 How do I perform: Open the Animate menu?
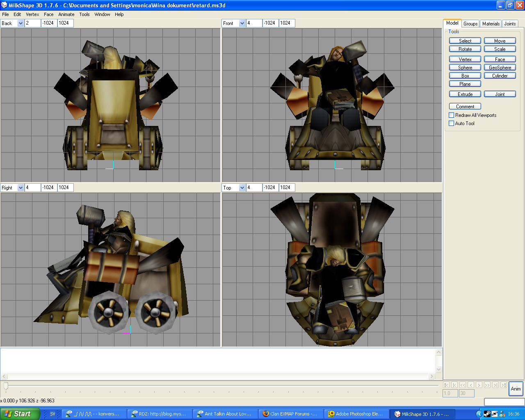(x=66, y=14)
